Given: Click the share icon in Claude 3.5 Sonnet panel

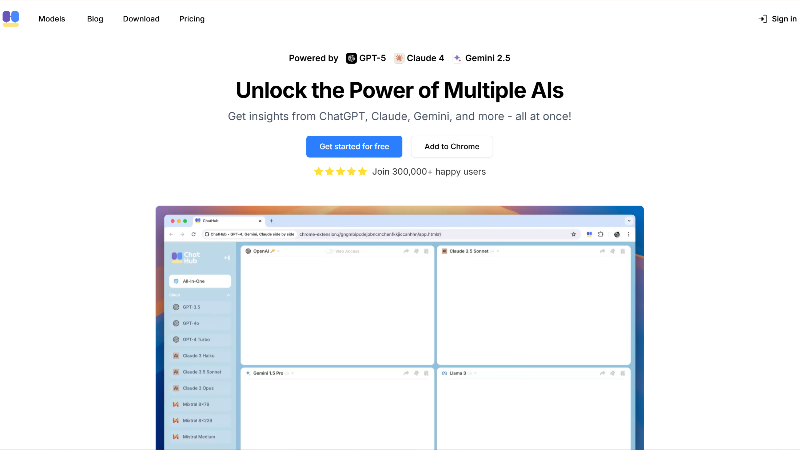Looking at the screenshot, I should point(602,251).
